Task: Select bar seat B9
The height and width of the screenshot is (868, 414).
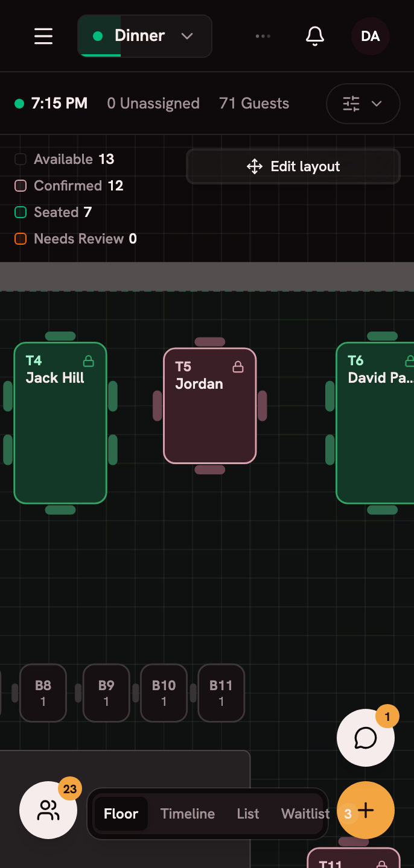Action: click(106, 693)
